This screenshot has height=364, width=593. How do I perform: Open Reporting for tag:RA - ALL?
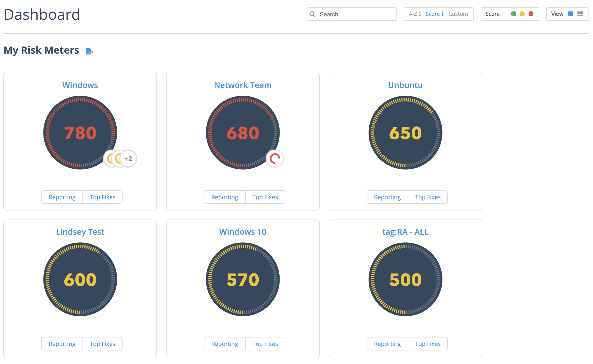click(387, 344)
